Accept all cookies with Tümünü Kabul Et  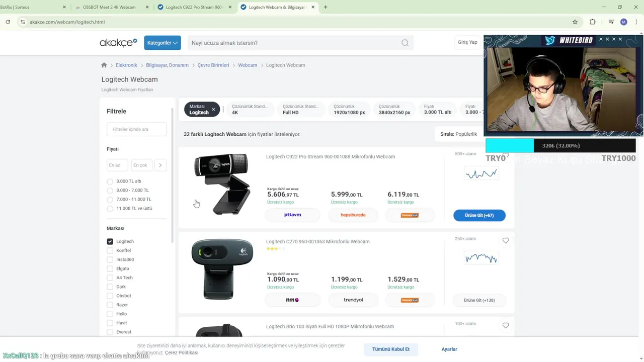point(391,349)
